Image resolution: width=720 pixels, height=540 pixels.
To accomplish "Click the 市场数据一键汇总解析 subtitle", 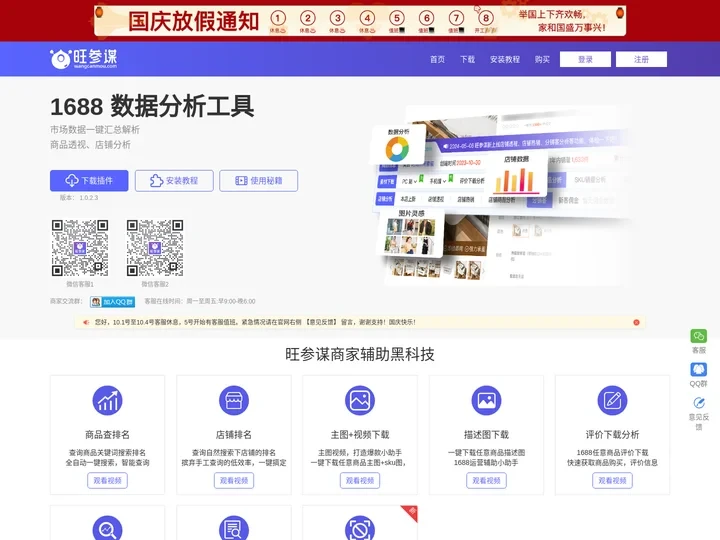I will click(x=95, y=129).
